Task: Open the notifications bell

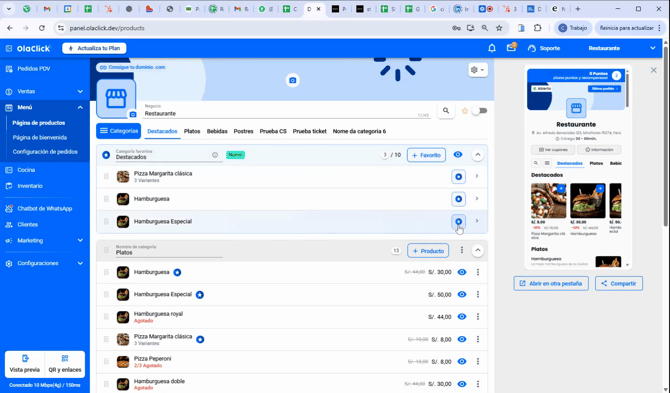Action: click(492, 48)
